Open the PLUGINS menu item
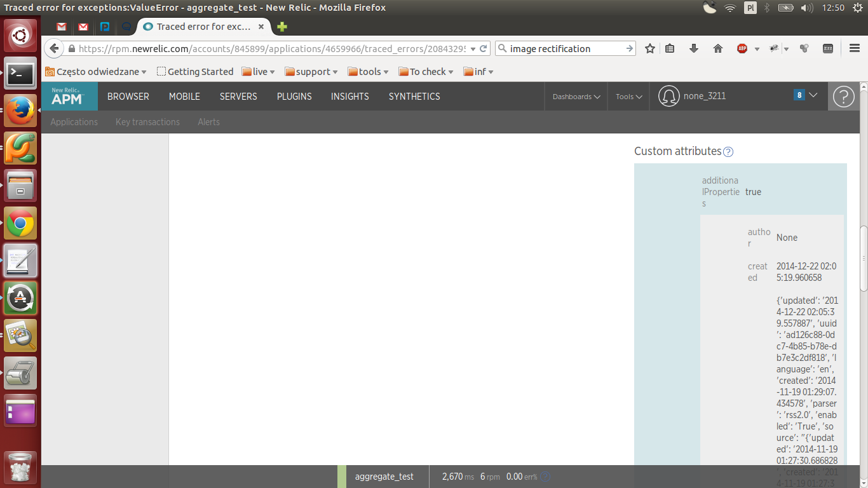This screenshot has width=868, height=488. click(294, 97)
